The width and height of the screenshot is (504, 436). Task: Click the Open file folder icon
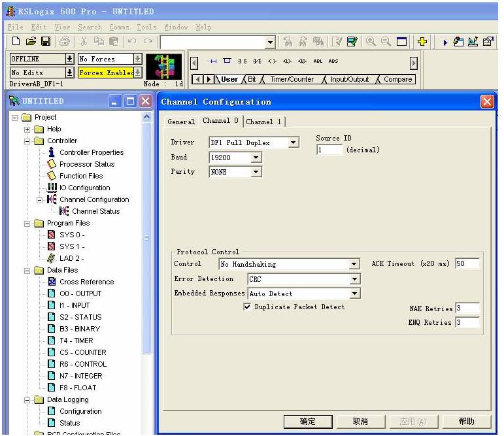coord(31,41)
